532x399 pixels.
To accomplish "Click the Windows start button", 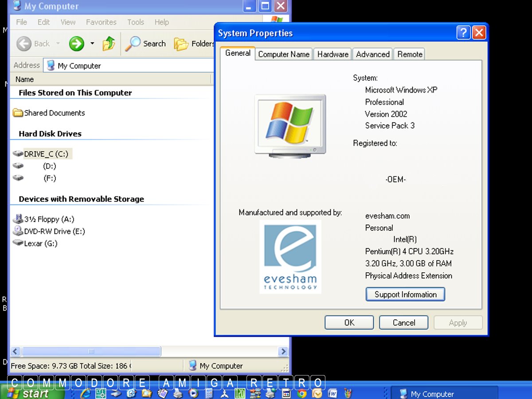I will click(33, 393).
